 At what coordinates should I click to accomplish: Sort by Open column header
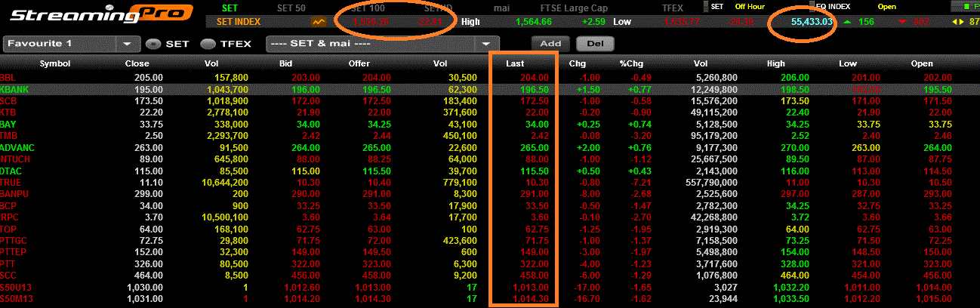pos(922,64)
